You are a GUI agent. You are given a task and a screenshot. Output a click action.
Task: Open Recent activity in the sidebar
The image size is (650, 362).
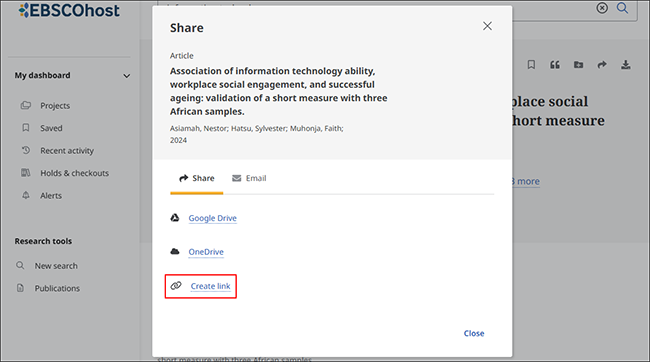tap(67, 151)
